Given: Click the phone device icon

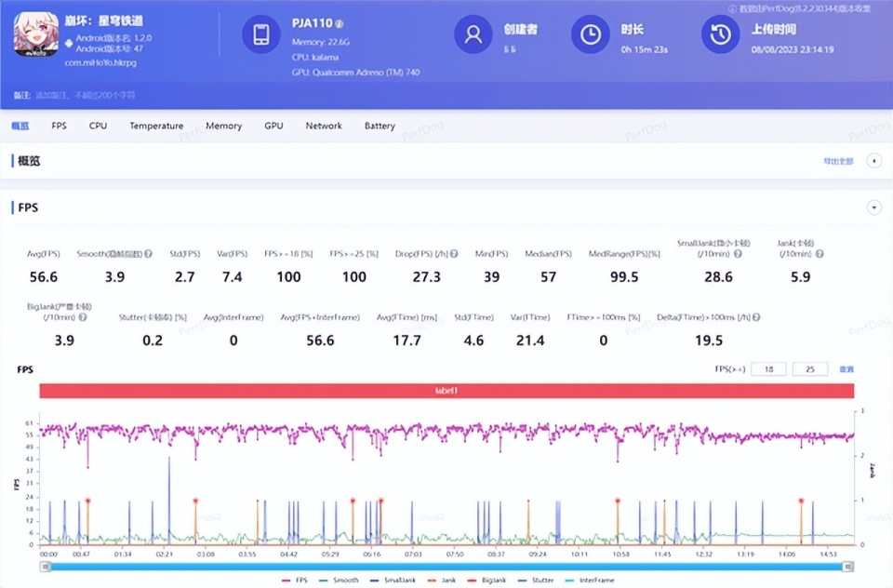Looking at the screenshot, I should (x=261, y=34).
